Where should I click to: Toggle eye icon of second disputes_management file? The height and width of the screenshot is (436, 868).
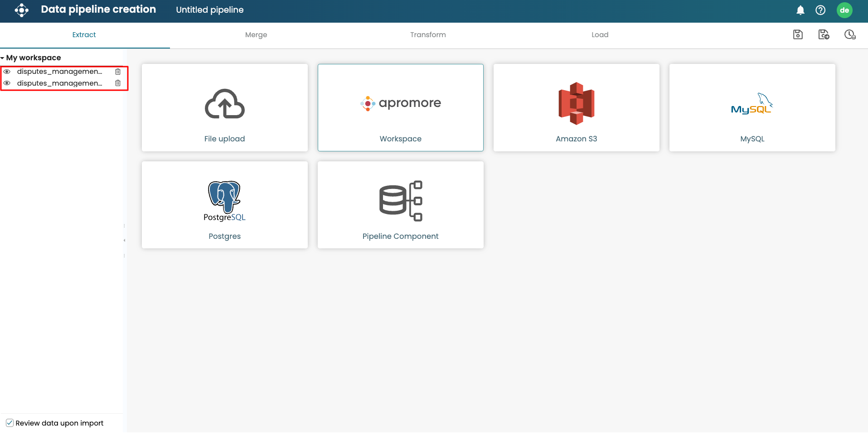[x=7, y=83]
